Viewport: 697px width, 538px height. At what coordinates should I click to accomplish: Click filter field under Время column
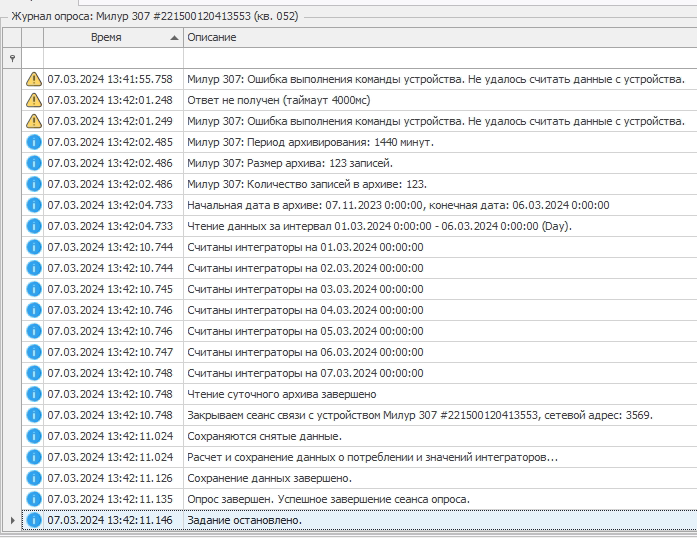coord(112,58)
